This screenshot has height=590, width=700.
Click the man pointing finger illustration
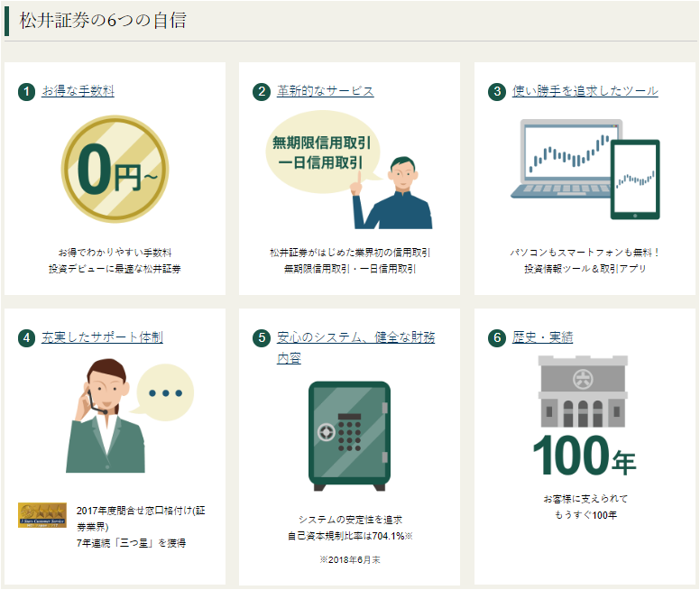[x=393, y=193]
